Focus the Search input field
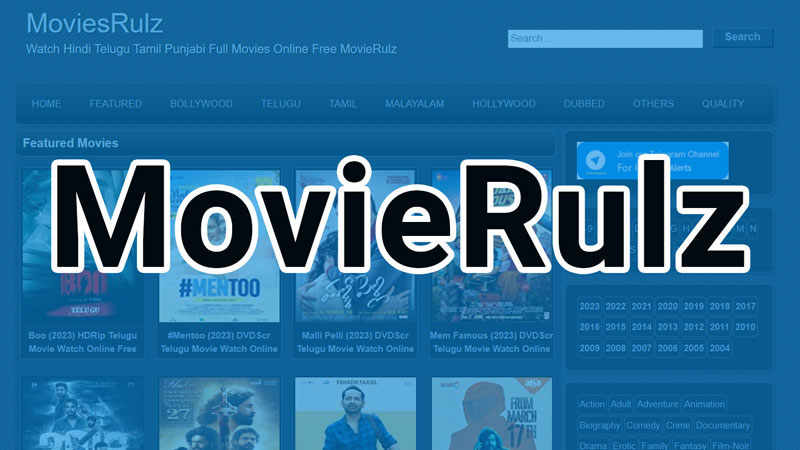Viewport: 800px width, 450px height. pyautogui.click(x=605, y=39)
